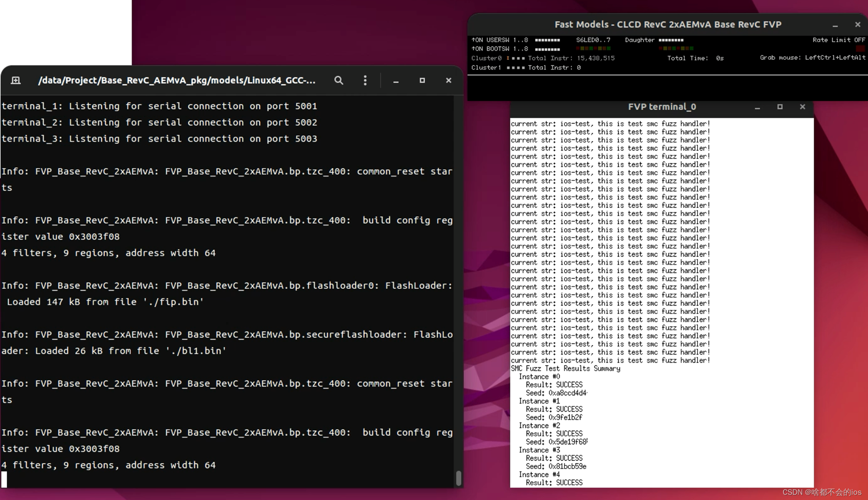Maximize the main terminal window
This screenshot has width=868, height=500.
click(422, 81)
